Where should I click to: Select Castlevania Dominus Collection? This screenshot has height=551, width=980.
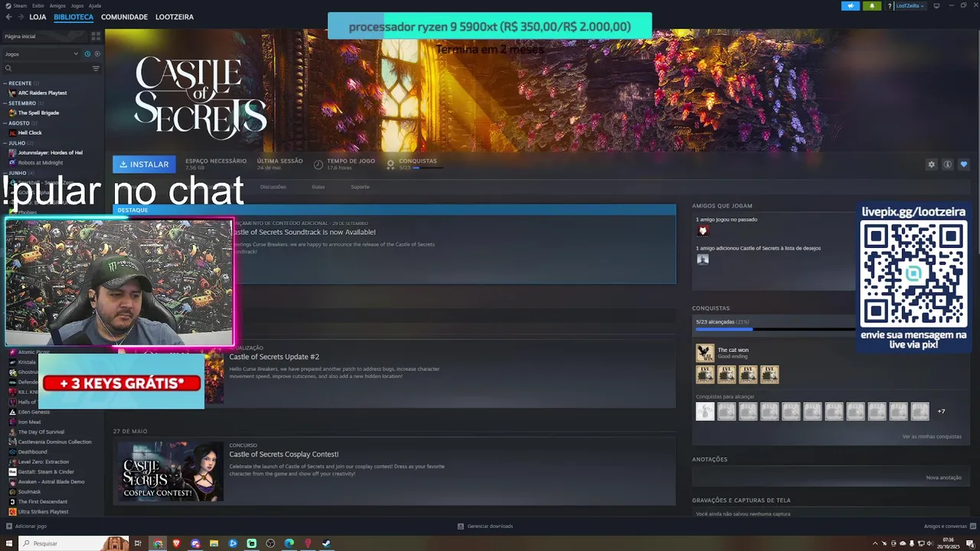tap(54, 442)
